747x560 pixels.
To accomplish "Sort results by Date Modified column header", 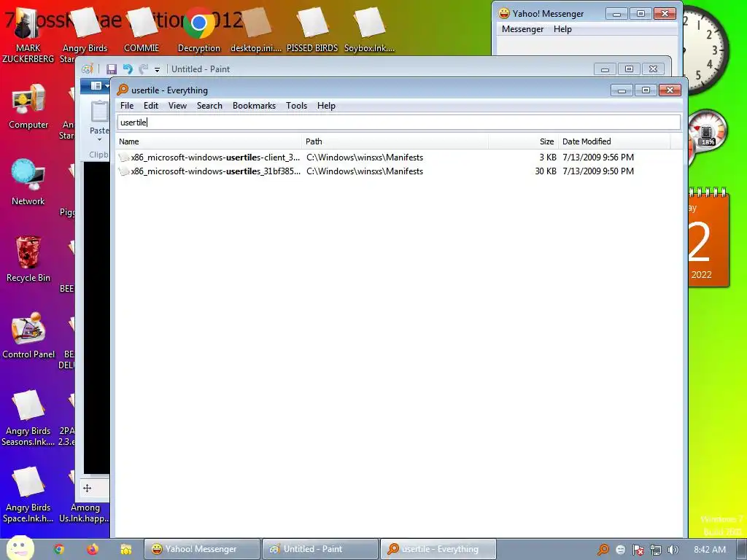I will point(614,141).
